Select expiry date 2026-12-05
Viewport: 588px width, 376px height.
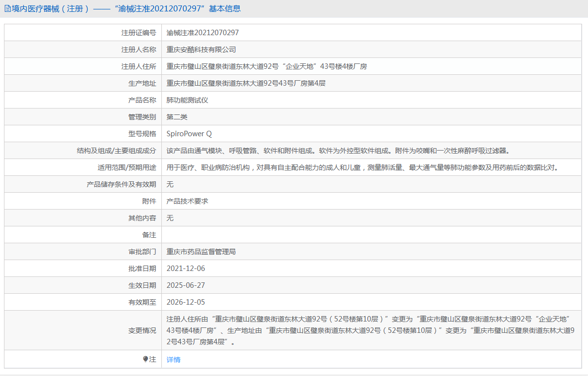pos(186,302)
